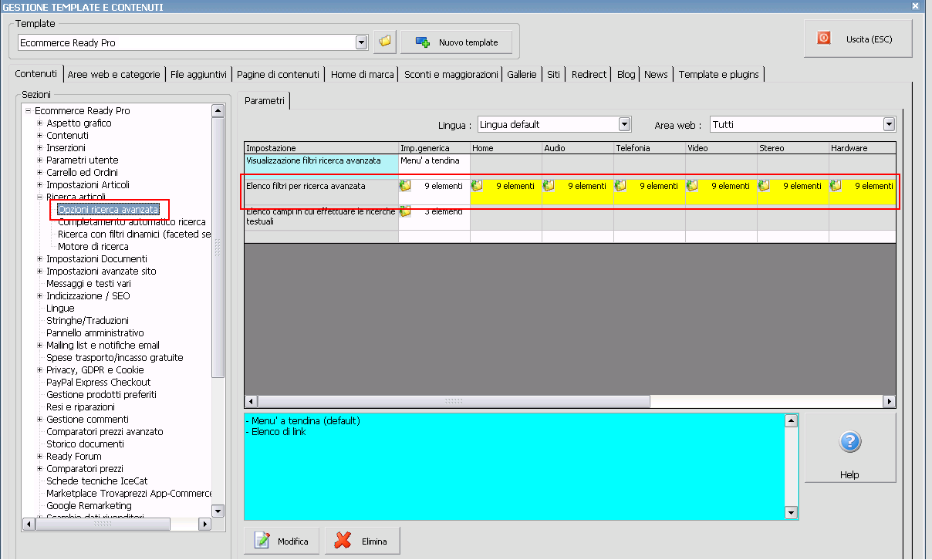Image resolution: width=932 pixels, height=560 pixels.
Task: Click the grid horizontal scrollbar right arrow
Action: pos(890,402)
